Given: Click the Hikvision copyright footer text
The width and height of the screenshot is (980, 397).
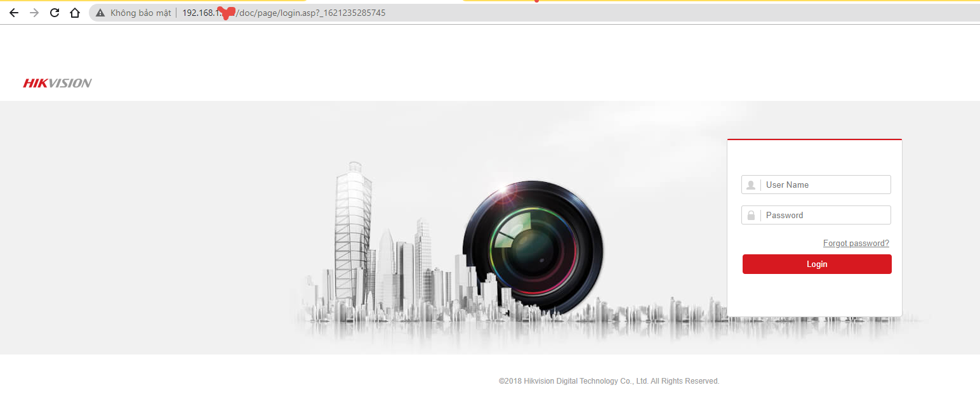Looking at the screenshot, I should (x=609, y=381).
